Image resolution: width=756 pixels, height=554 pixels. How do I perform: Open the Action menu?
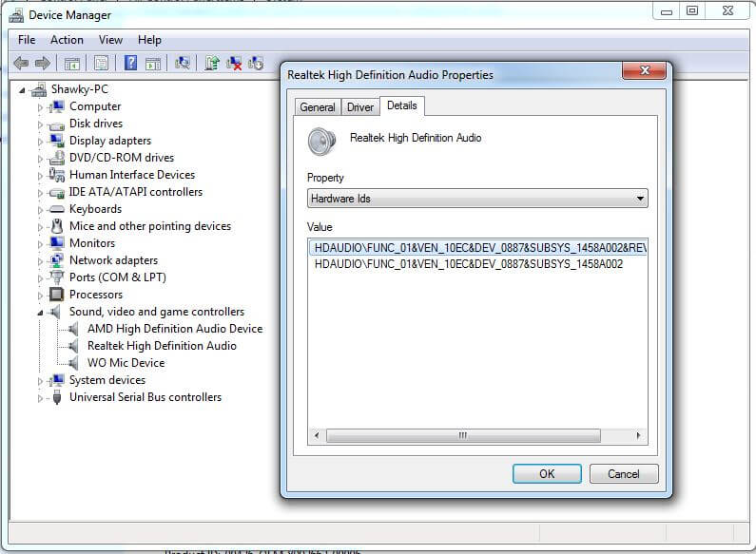[67, 40]
